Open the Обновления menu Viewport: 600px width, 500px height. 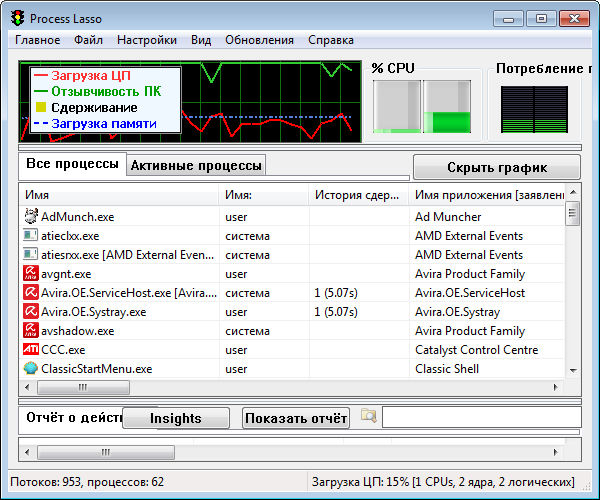click(x=259, y=40)
